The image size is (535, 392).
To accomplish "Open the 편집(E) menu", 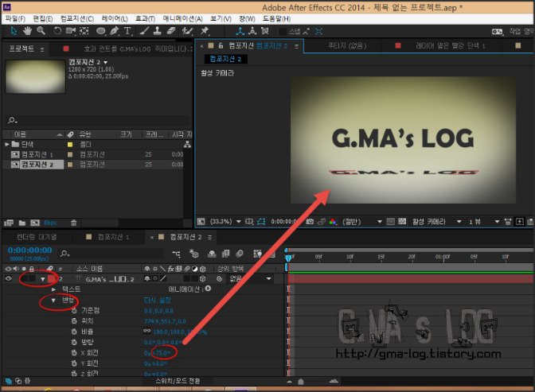I will 43,19.
